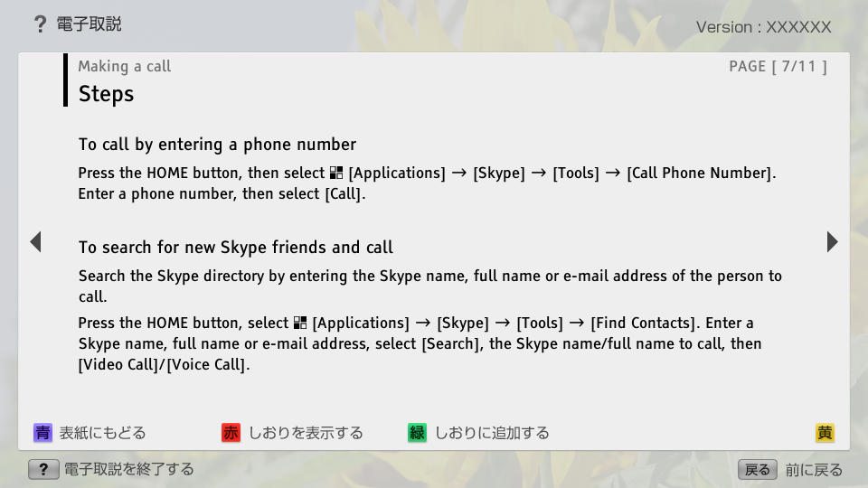Screen dimensions: 868x488
Task: Go to the previous page with left arrow
Action: [35, 241]
